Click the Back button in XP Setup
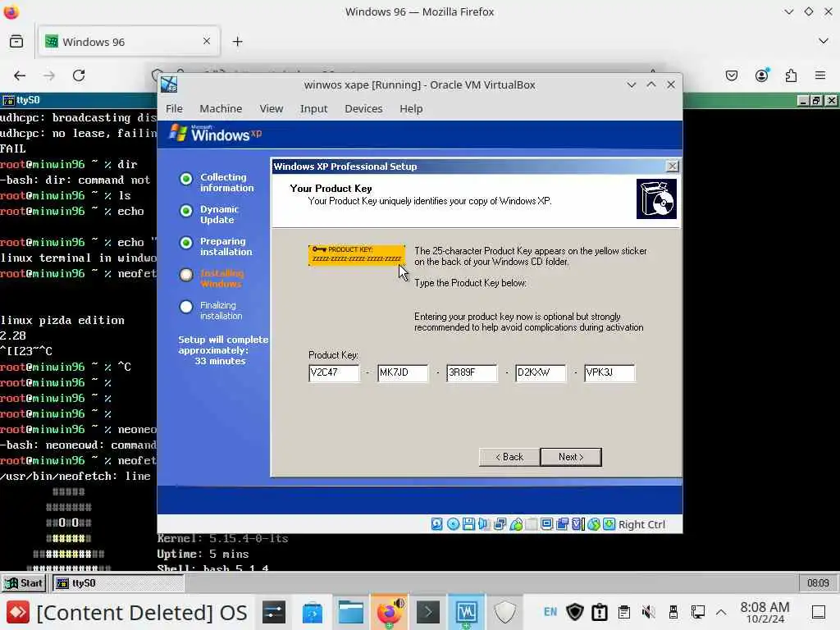 509,457
